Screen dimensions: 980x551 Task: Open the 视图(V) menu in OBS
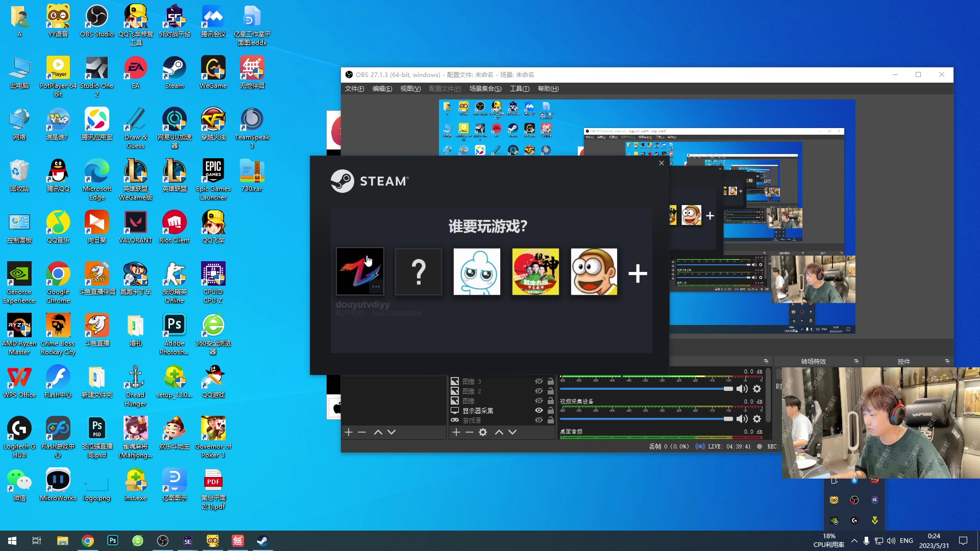tap(410, 89)
